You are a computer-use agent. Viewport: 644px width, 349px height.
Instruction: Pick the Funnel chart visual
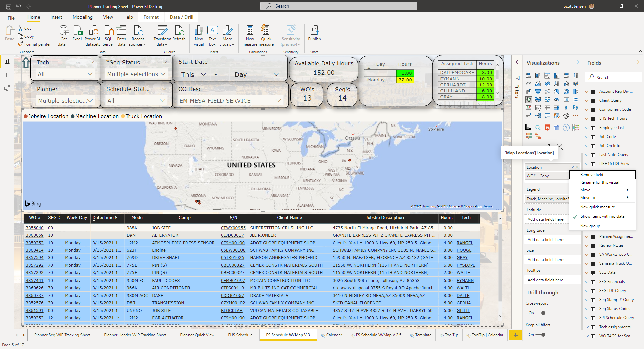coord(538,92)
